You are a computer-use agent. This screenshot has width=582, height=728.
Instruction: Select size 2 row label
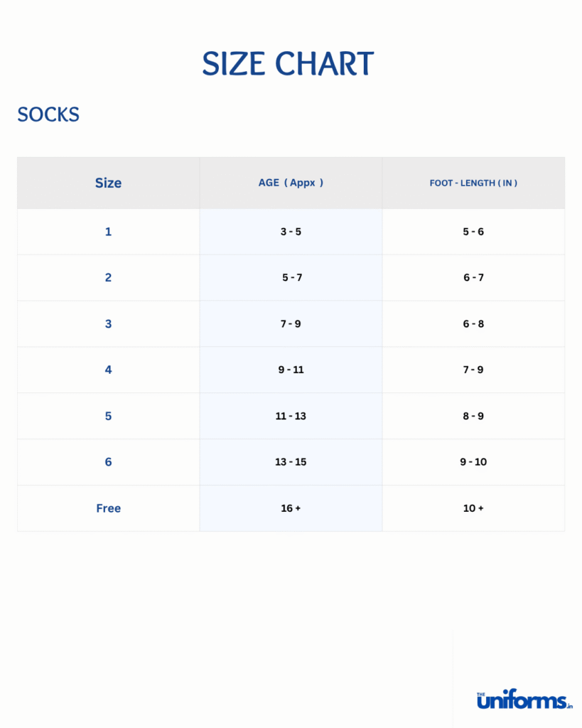click(x=108, y=277)
